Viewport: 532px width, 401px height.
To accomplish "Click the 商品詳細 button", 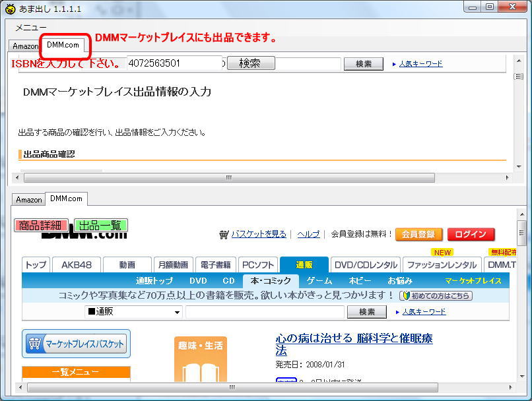I will (41, 226).
